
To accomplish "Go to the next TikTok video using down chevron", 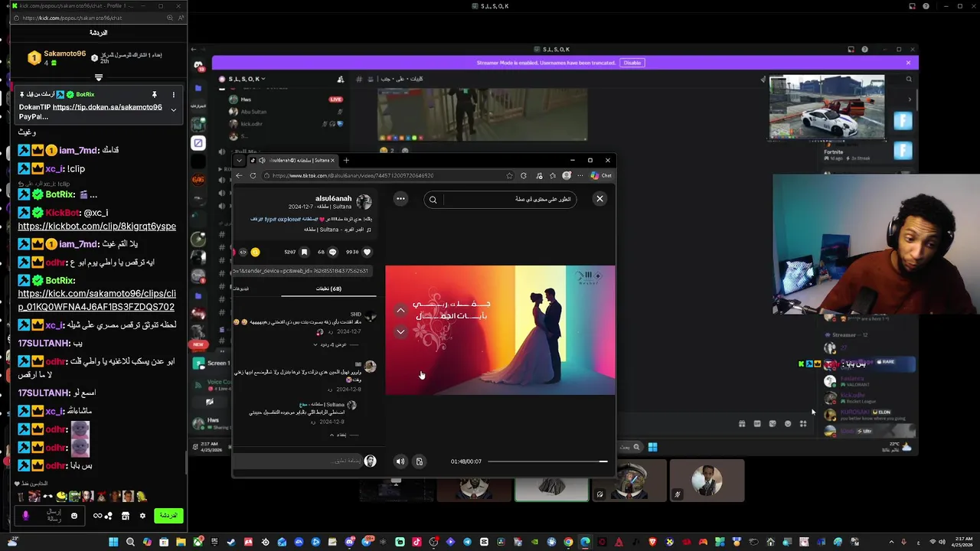I will click(400, 331).
